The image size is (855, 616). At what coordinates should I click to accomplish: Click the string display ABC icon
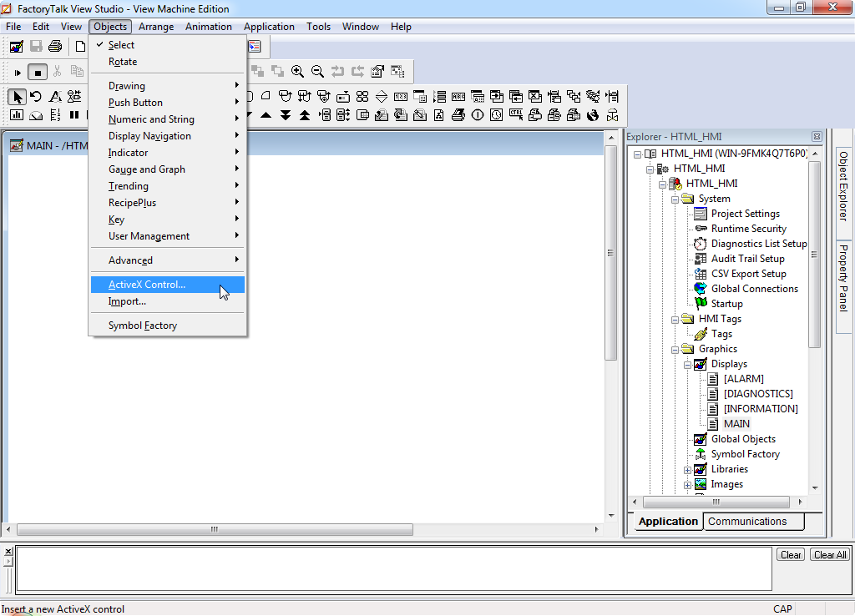click(458, 97)
